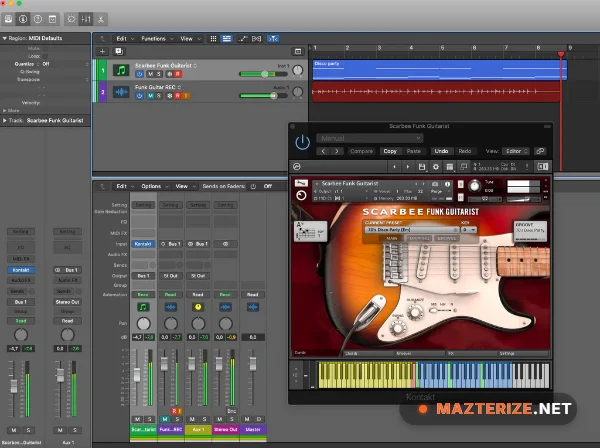Solo the Stereo Out mixer channel
Viewport: 600px width, 448px height.
231,419
